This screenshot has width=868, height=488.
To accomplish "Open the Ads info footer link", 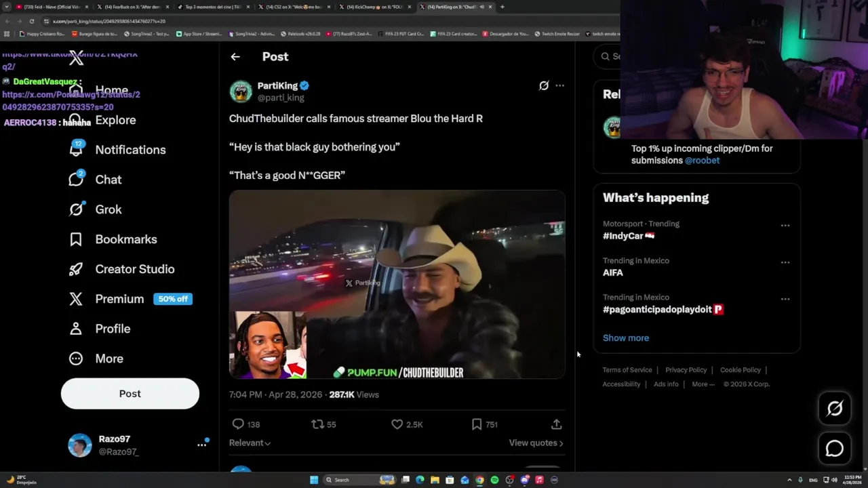I will click(666, 384).
